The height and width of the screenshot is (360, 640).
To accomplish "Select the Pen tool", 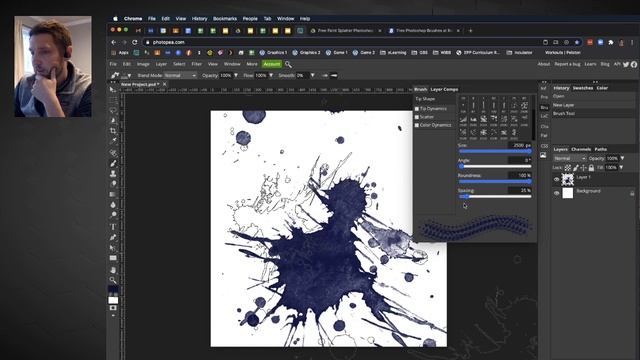I will click(x=113, y=237).
